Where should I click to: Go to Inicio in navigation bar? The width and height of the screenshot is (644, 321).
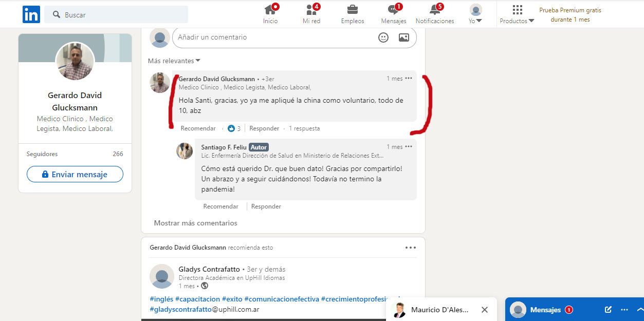(x=270, y=14)
